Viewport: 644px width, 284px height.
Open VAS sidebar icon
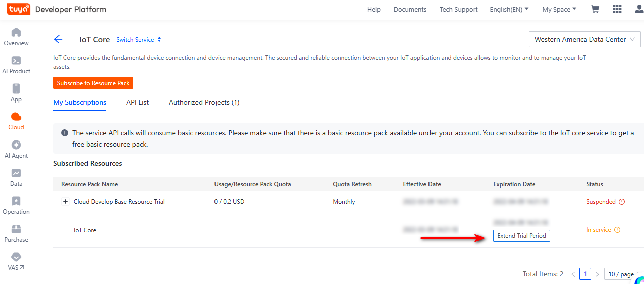(x=16, y=257)
